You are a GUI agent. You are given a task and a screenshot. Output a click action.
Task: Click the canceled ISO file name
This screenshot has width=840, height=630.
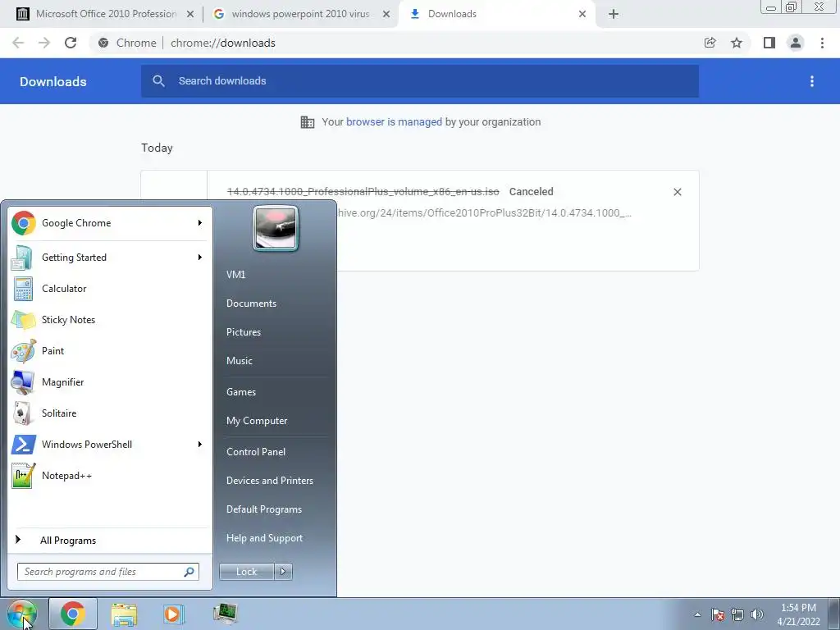363,192
